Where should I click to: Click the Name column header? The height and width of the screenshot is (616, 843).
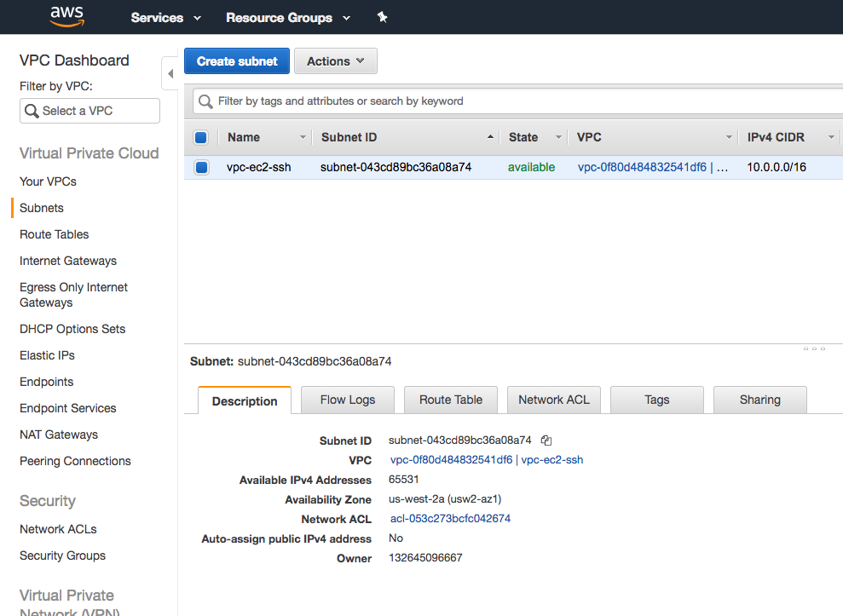coord(244,138)
